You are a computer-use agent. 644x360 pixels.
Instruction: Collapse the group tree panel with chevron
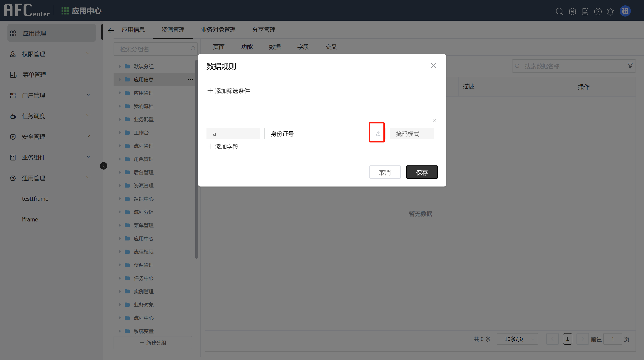tap(103, 165)
